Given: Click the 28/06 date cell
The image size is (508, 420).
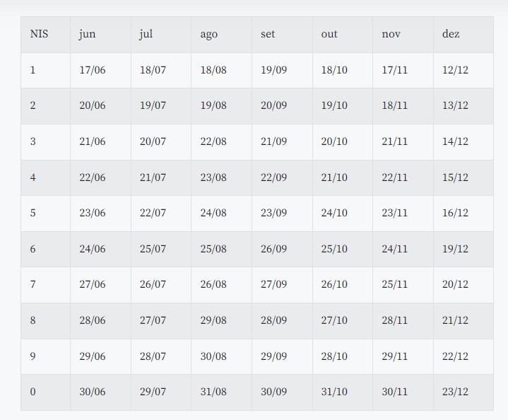Looking at the screenshot, I should point(93,320).
